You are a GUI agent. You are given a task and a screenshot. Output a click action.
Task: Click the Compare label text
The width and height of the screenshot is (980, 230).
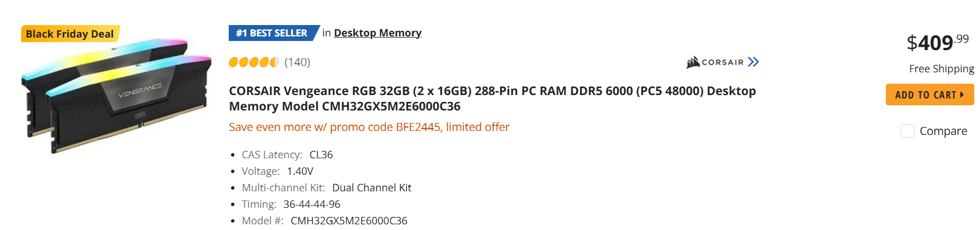pos(943,131)
